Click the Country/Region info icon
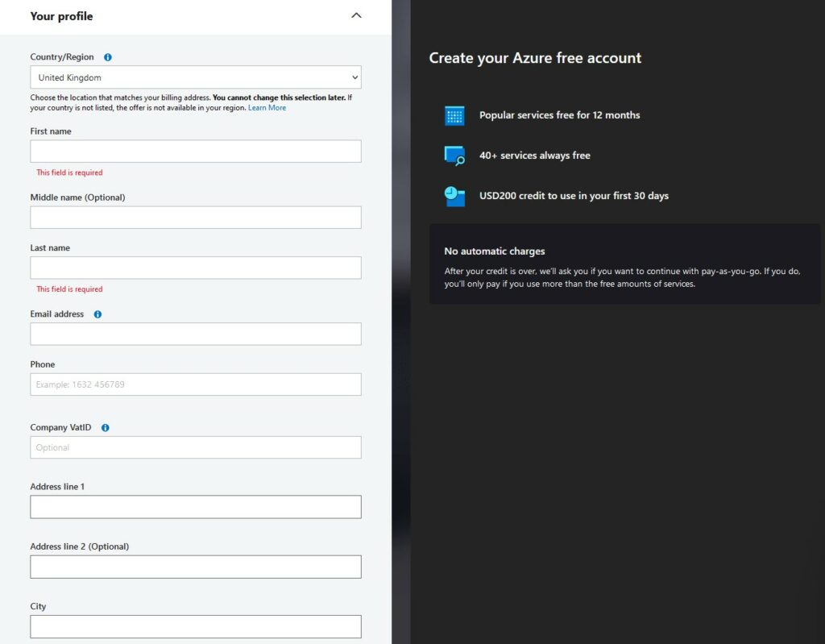This screenshot has width=825, height=644. pyautogui.click(x=108, y=57)
